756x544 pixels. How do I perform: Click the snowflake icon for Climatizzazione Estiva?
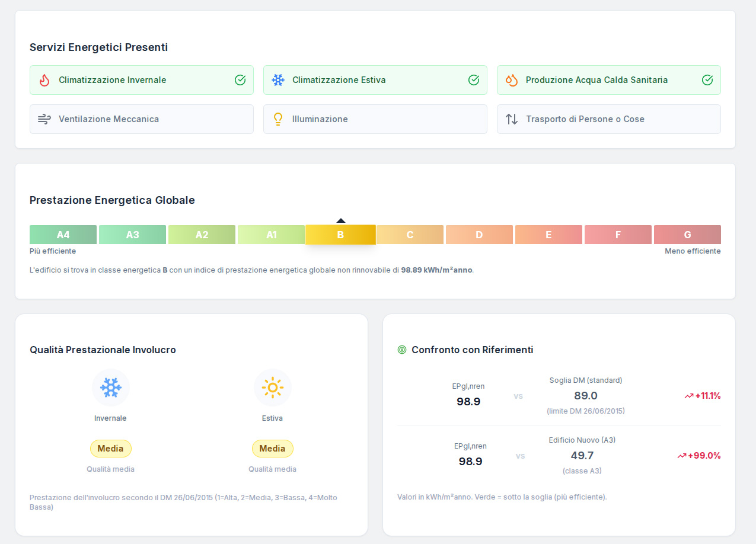278,80
